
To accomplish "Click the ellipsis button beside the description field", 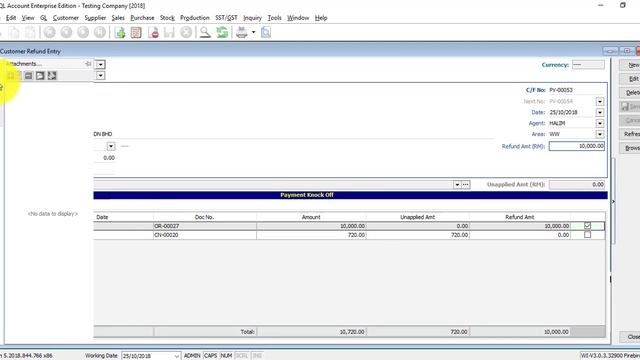I will pyautogui.click(x=466, y=184).
